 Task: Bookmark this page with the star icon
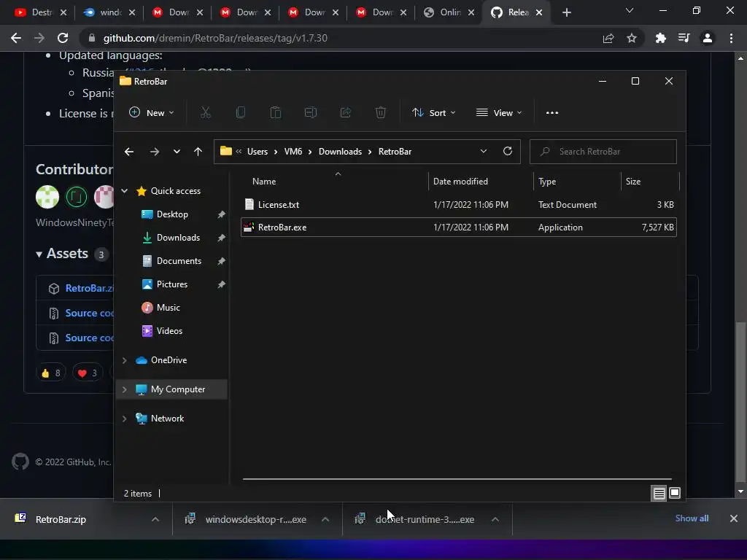pyautogui.click(x=632, y=38)
